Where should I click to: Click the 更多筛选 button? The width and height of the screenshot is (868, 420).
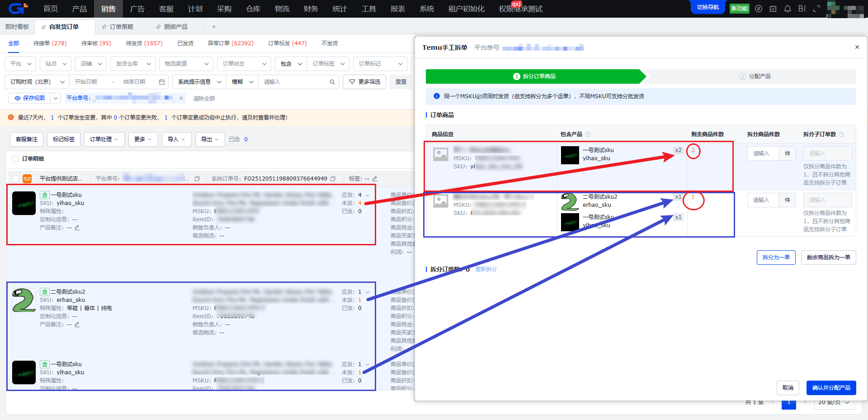364,82
